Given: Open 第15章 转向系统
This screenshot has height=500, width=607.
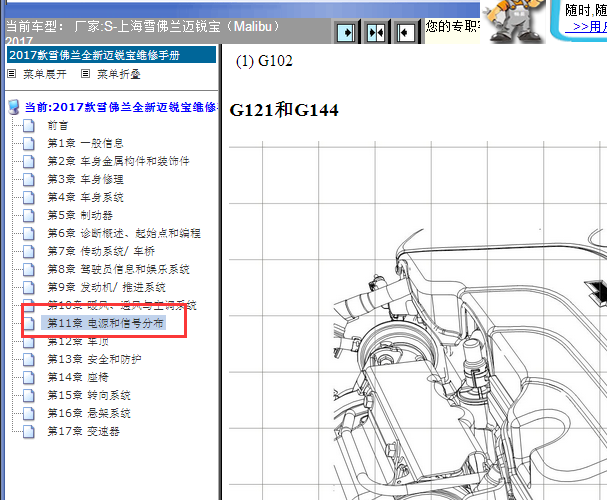Looking at the screenshot, I should [x=89, y=395].
